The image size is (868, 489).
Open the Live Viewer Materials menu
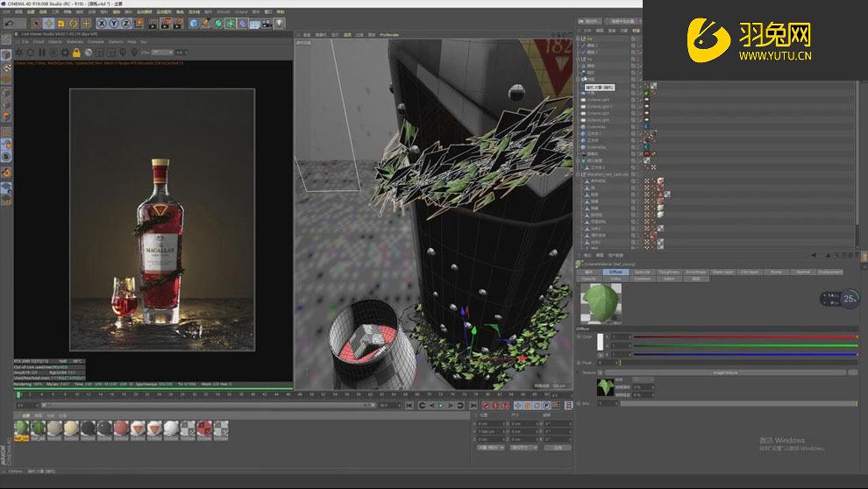[75, 41]
